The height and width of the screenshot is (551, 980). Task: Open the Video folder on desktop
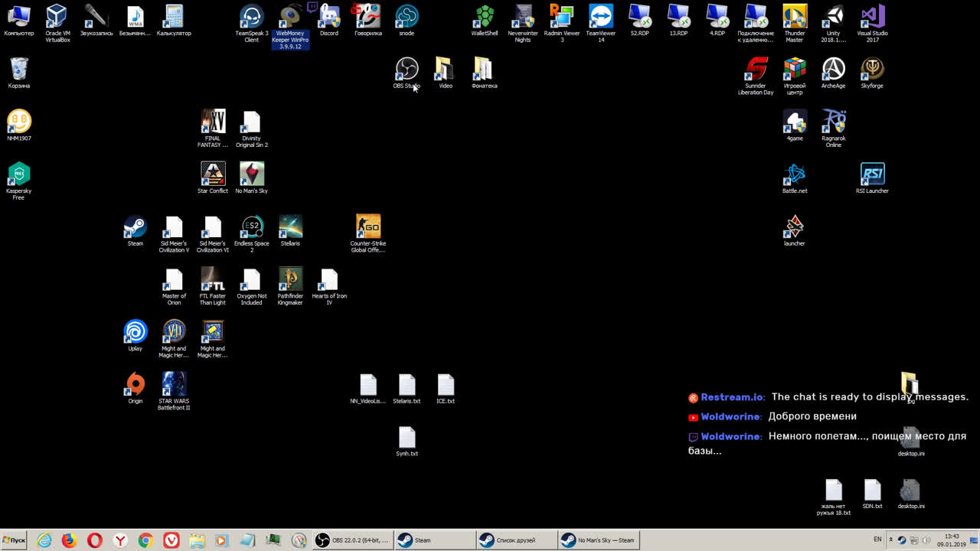click(445, 70)
